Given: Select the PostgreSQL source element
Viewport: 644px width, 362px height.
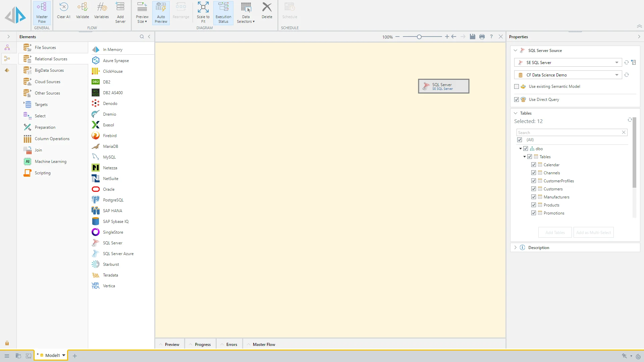Looking at the screenshot, I should click(113, 200).
